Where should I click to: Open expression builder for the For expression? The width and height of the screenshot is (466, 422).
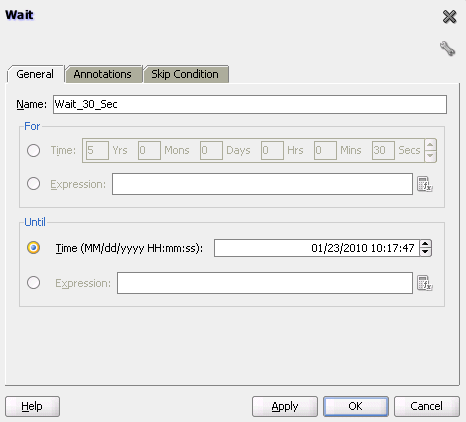pyautogui.click(x=425, y=184)
